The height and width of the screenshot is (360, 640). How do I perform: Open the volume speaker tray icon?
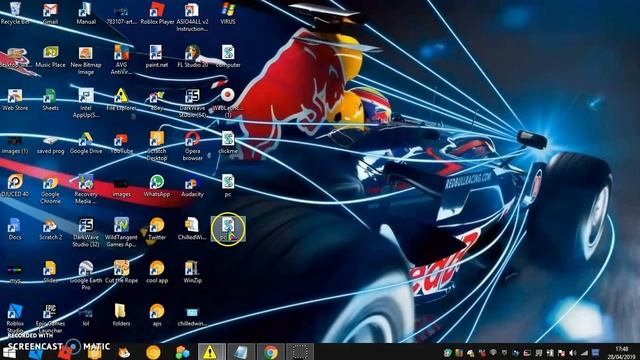[x=573, y=353]
